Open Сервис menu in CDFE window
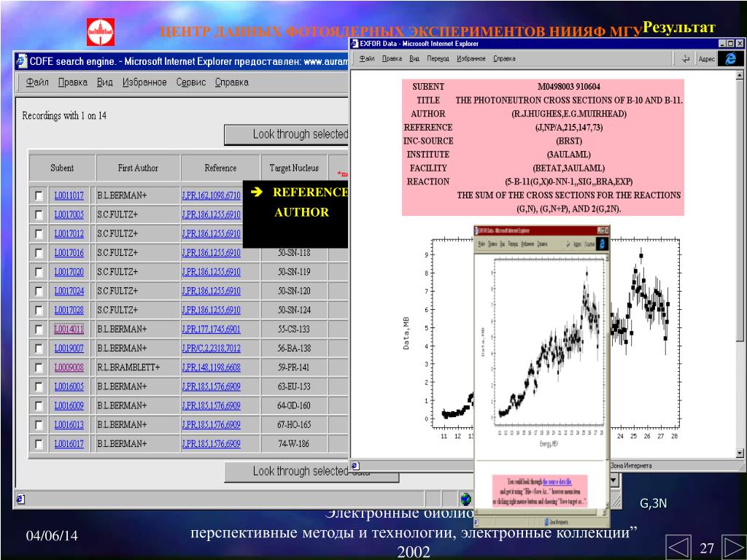The width and height of the screenshot is (747, 560). point(191,82)
